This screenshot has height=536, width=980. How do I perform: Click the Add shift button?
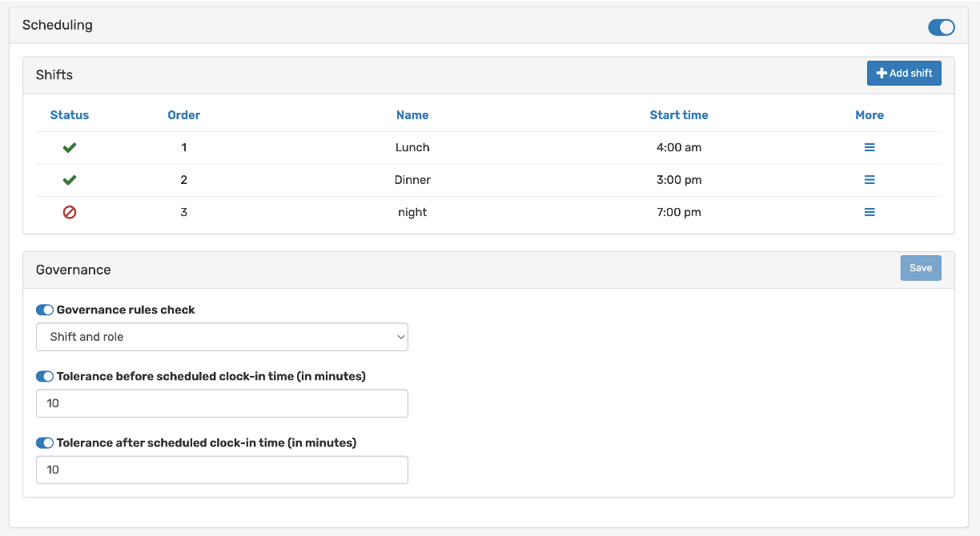point(904,74)
